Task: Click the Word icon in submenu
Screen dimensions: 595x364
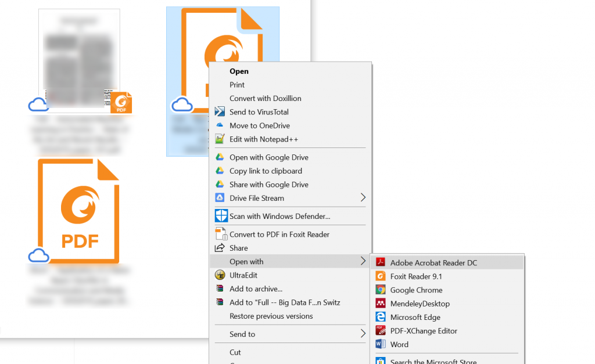Action: 380,344
